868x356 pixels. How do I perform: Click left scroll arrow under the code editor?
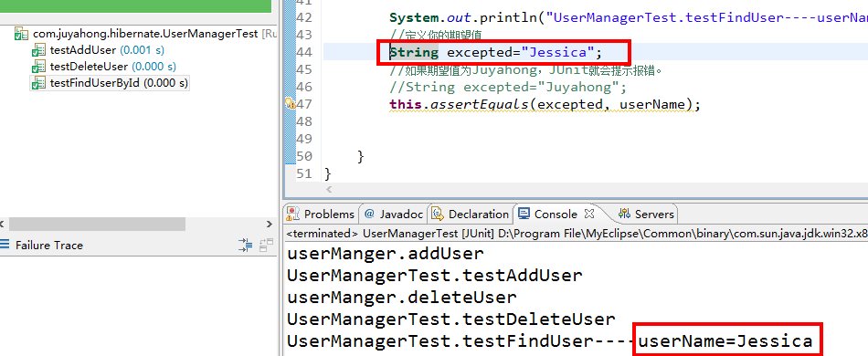point(329,190)
